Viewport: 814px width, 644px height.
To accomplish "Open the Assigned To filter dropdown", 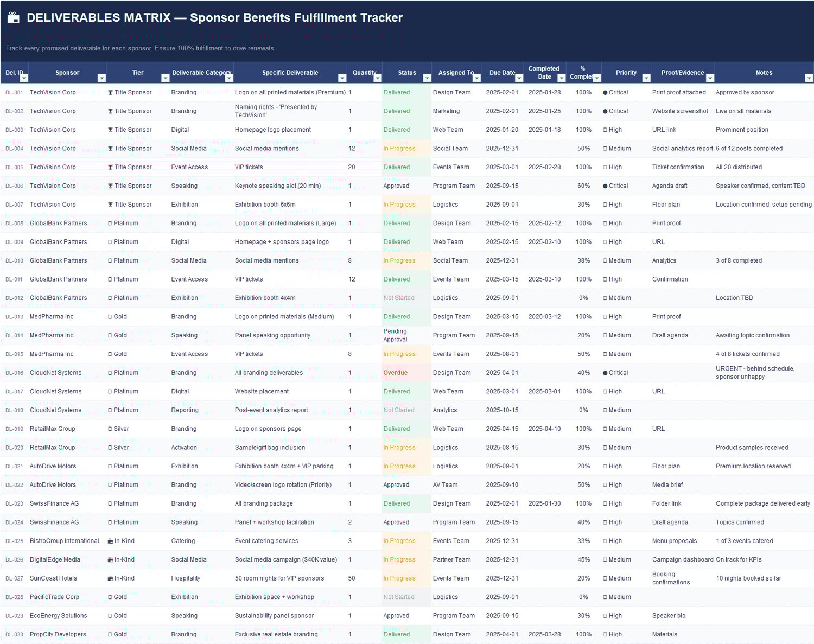I will click(x=476, y=78).
